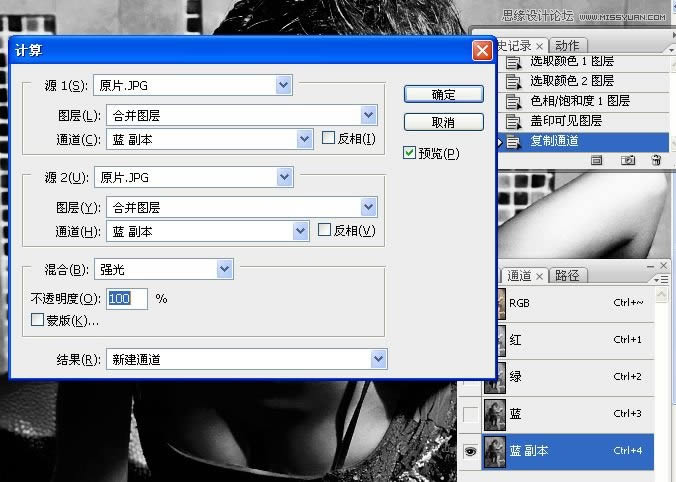This screenshot has width=676, height=482.
Task: Select the 盖印可见图层 history state icon
Action: 514,121
